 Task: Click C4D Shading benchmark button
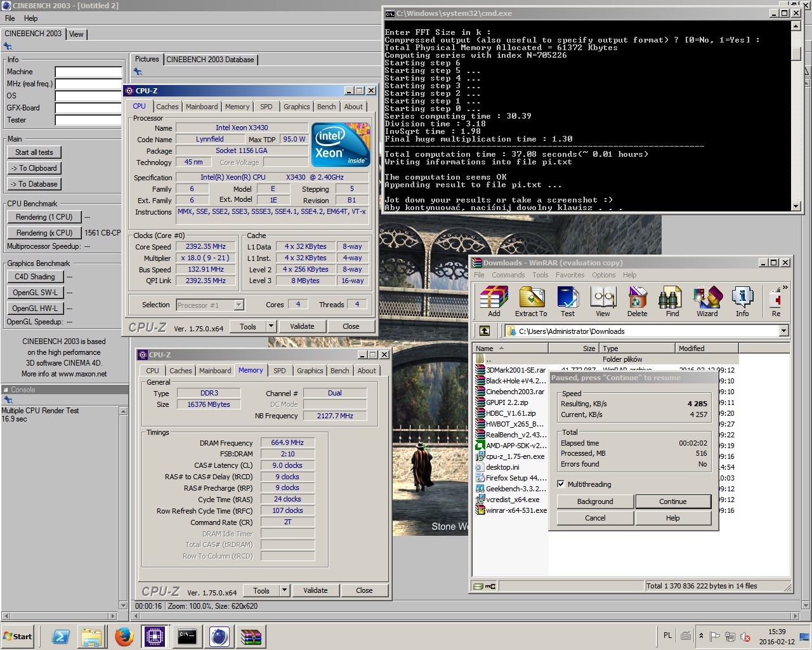(35, 277)
